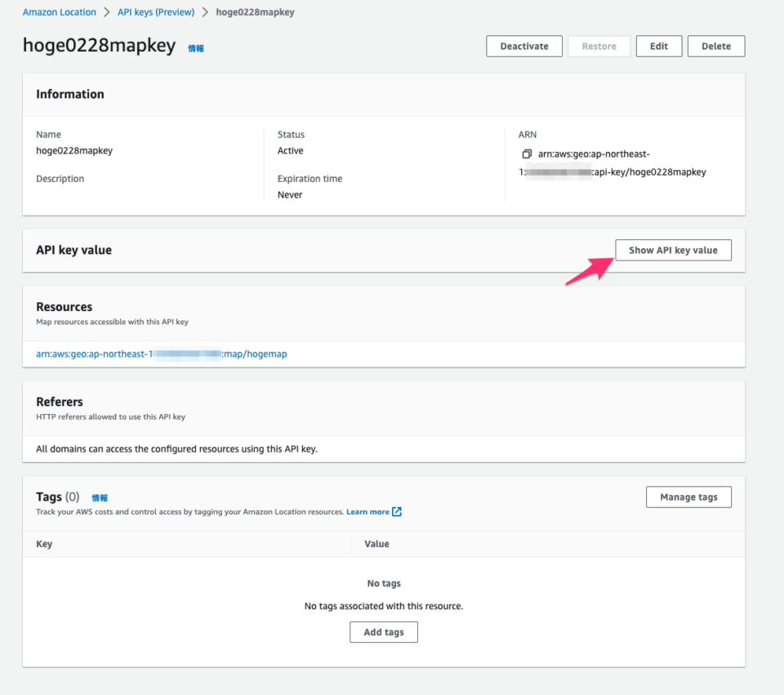Viewport: 784px width, 695px height.
Task: Edit the API key settings
Action: pos(658,46)
